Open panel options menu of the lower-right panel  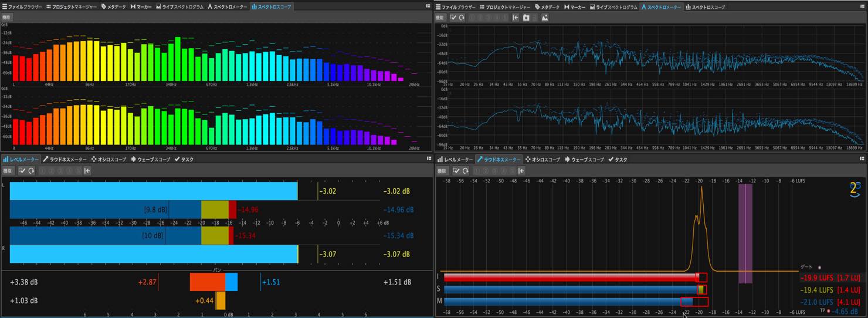[x=863, y=158]
